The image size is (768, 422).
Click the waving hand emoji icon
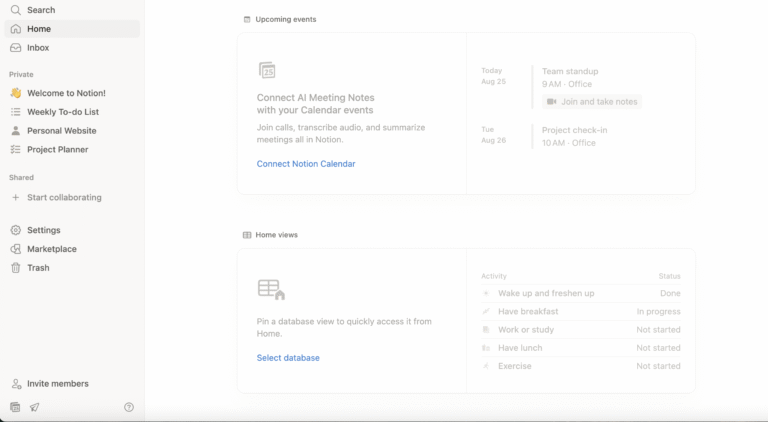click(x=16, y=93)
